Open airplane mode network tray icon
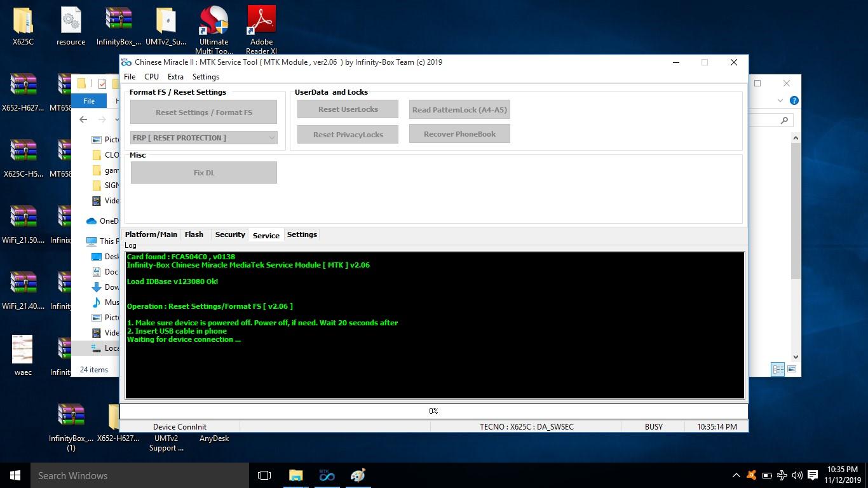868x488 pixels. 782,475
